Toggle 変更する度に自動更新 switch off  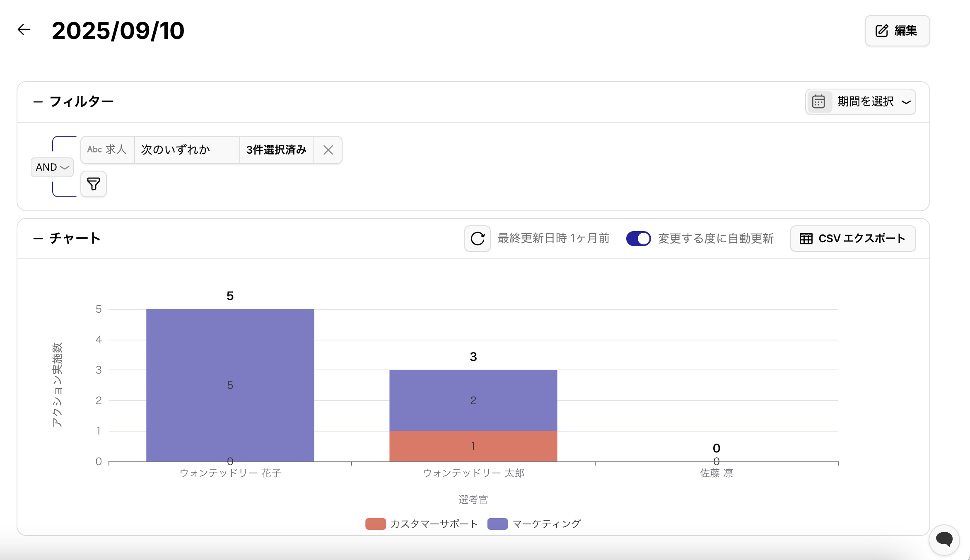(638, 239)
